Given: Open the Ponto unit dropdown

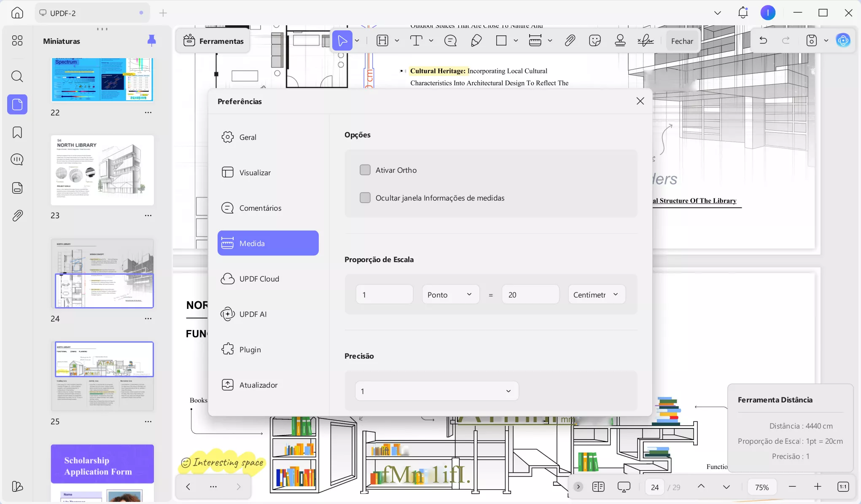Looking at the screenshot, I should pos(450,294).
